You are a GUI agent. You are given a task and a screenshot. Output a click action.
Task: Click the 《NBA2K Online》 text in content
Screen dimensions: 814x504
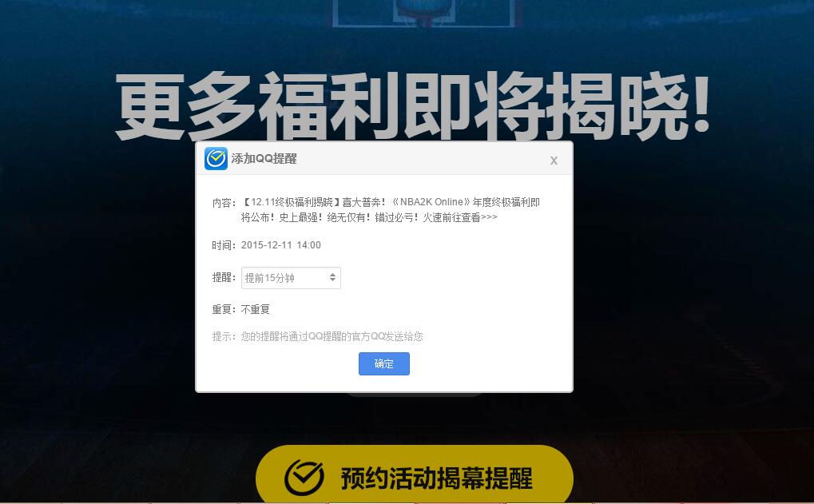(x=431, y=202)
